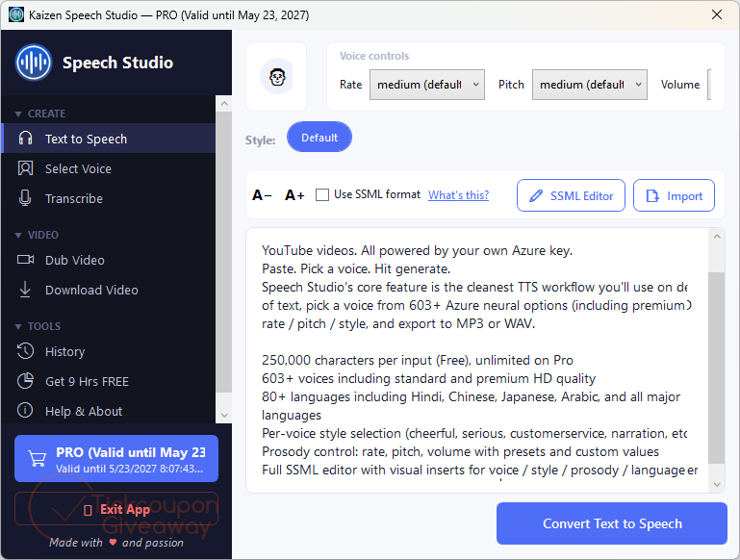Decrease text size with A− button

tap(262, 194)
